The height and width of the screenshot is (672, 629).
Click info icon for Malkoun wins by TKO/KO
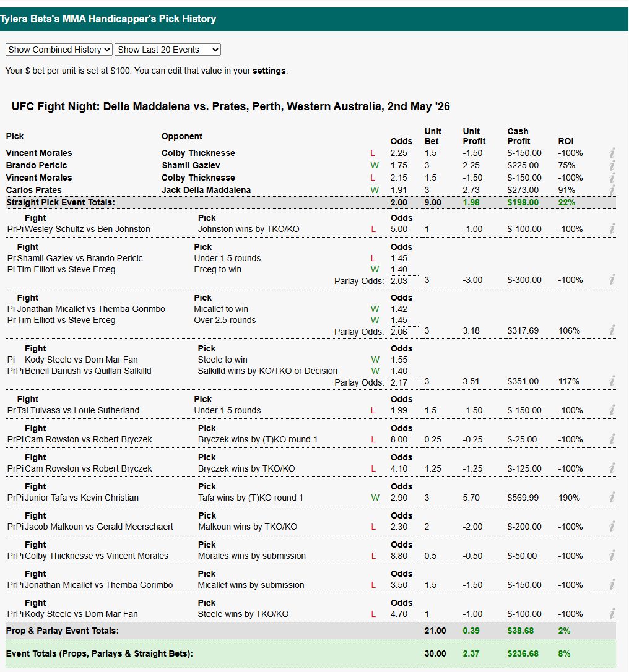point(612,527)
